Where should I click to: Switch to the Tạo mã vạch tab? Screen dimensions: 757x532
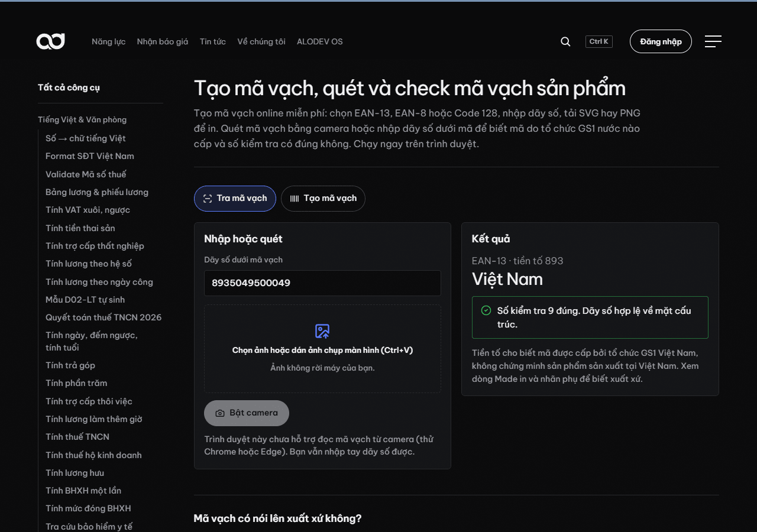coord(323,199)
